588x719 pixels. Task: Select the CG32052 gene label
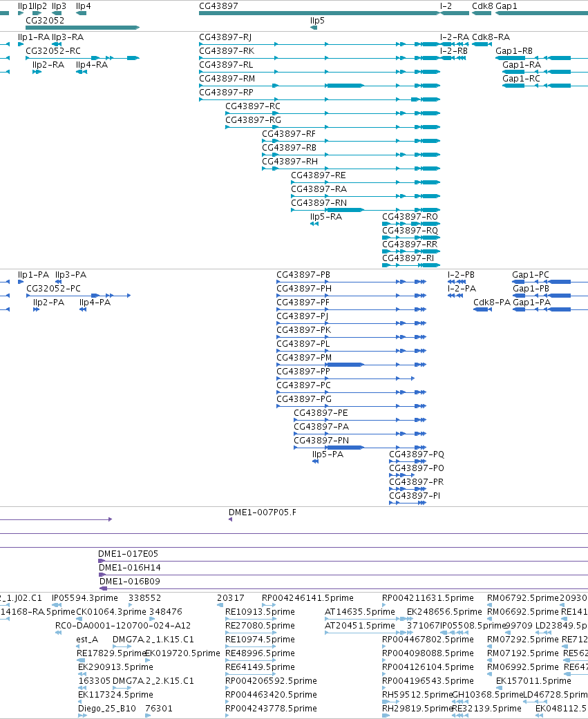pos(45,20)
